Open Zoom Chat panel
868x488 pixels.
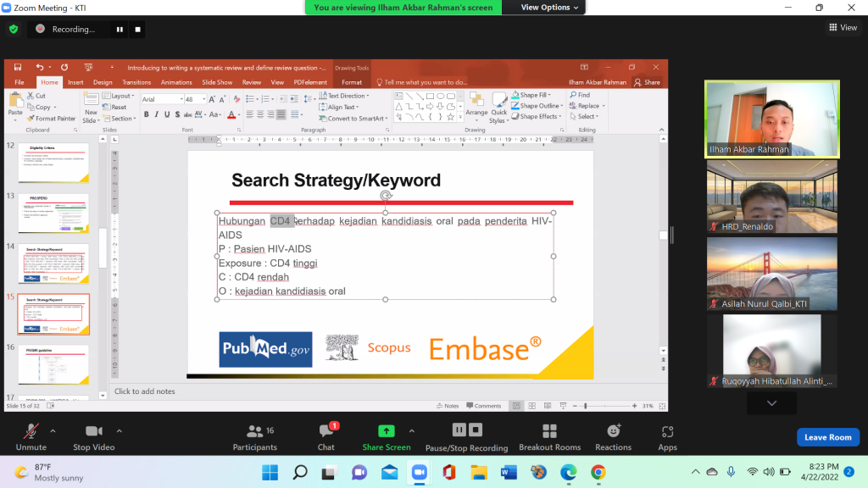[326, 437]
